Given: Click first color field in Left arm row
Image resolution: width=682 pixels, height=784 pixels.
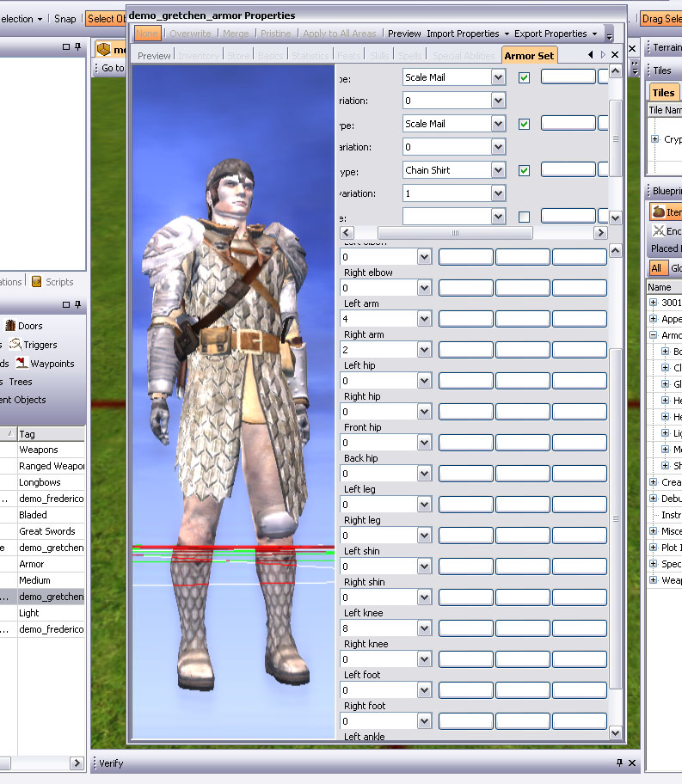Looking at the screenshot, I should (466, 318).
